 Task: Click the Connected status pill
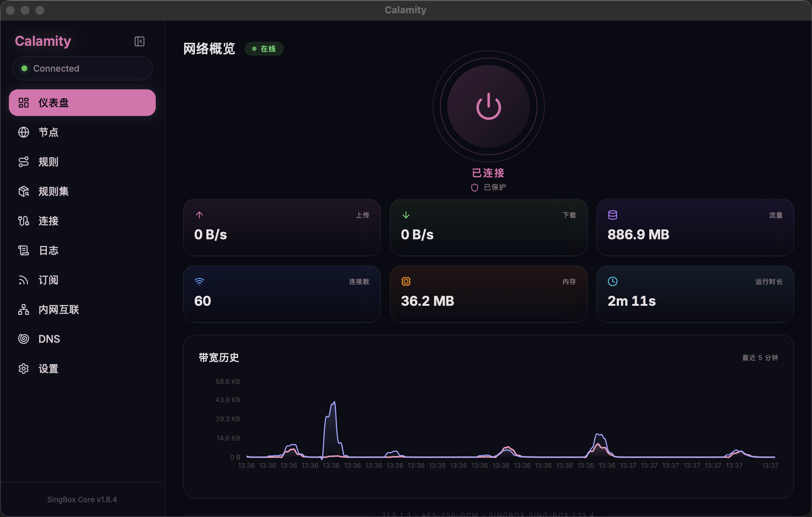(82, 68)
